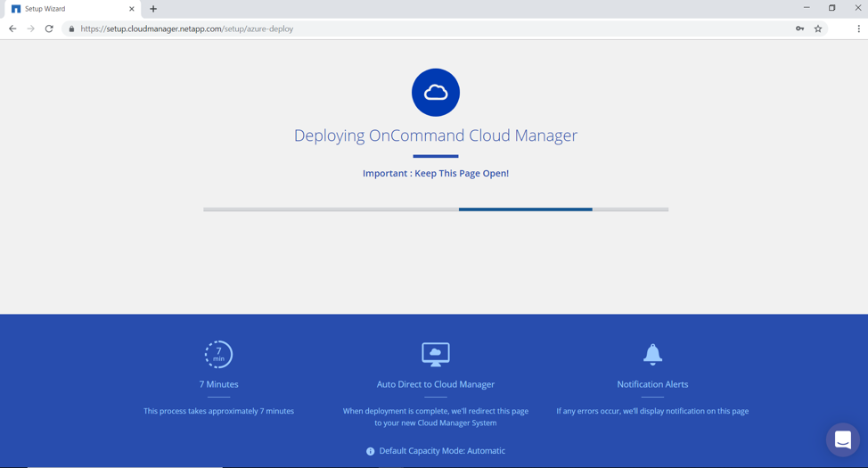The height and width of the screenshot is (468, 868).
Task: Click the info icon beside Default Capacity Mode
Action: [371, 451]
